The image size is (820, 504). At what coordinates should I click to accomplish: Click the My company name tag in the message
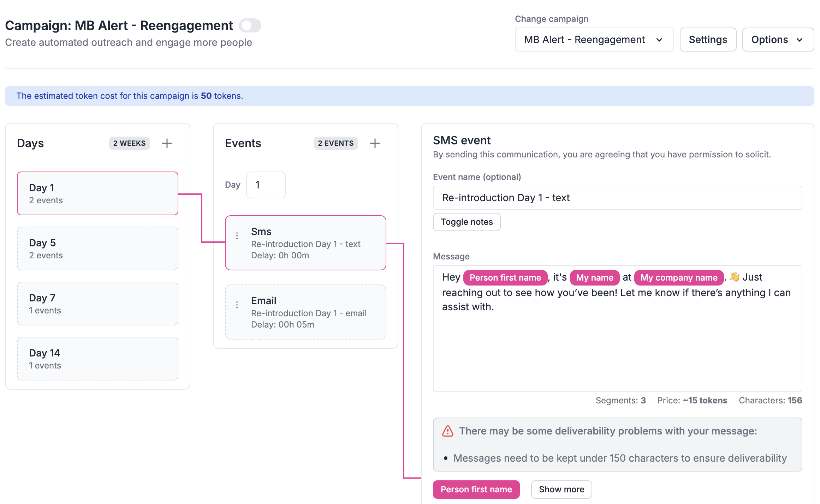point(678,277)
